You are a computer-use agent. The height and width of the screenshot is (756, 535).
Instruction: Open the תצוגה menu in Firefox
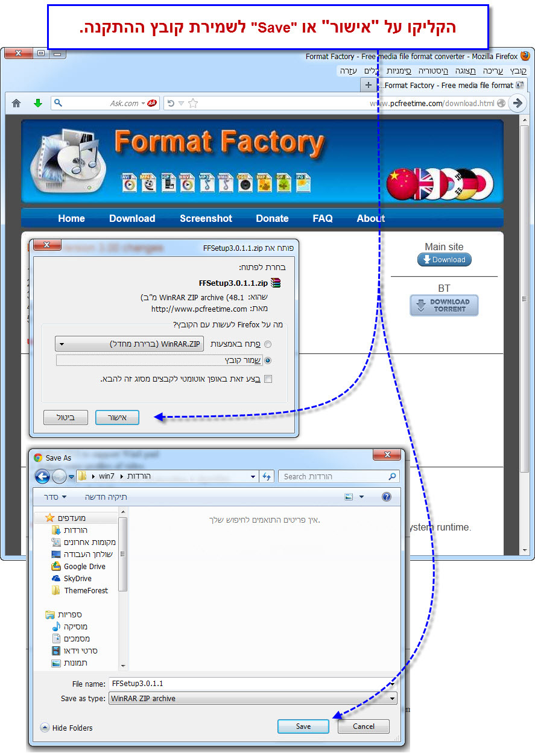[464, 71]
